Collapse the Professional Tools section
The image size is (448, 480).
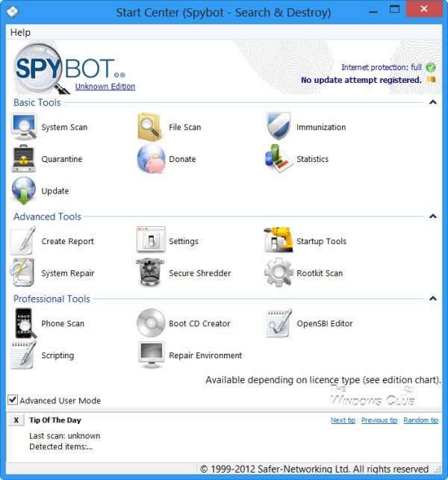click(432, 299)
